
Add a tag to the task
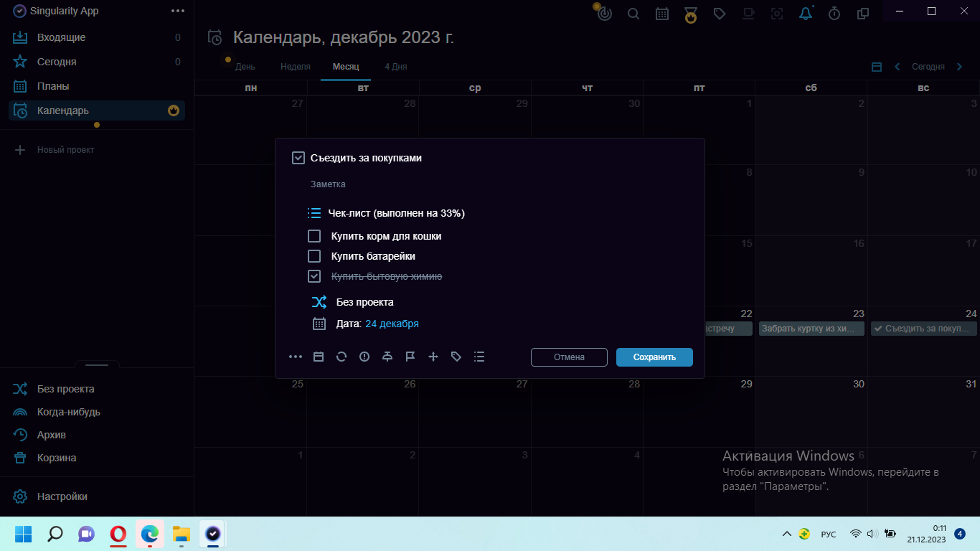pos(456,356)
